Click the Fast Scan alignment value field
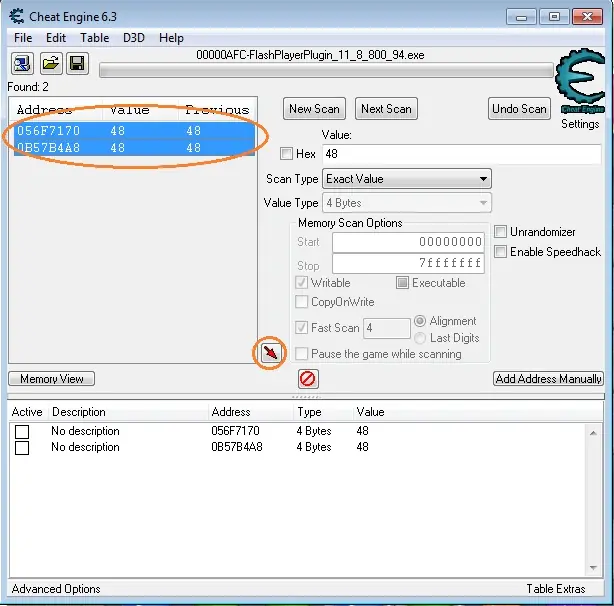 point(387,328)
